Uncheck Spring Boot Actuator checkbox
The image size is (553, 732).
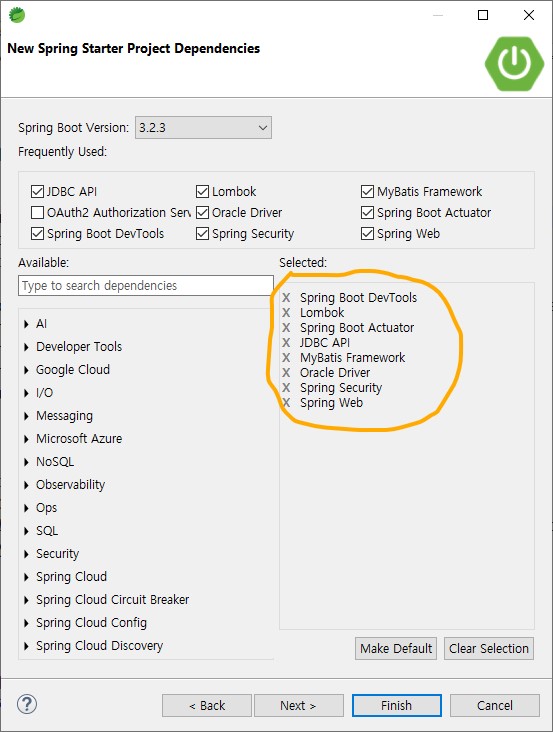[368, 212]
